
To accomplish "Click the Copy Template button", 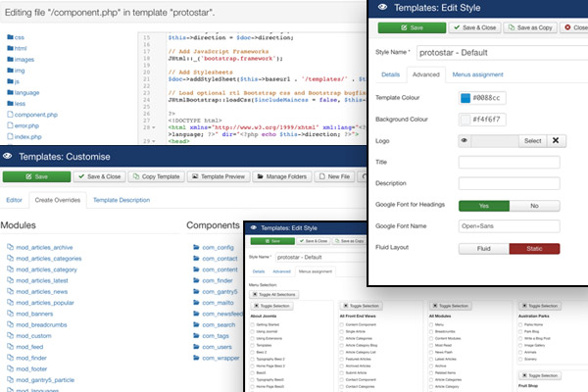I will [154, 175].
